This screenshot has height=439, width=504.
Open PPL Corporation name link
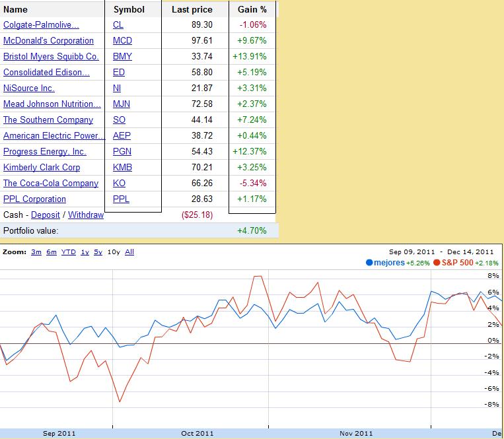tap(35, 199)
